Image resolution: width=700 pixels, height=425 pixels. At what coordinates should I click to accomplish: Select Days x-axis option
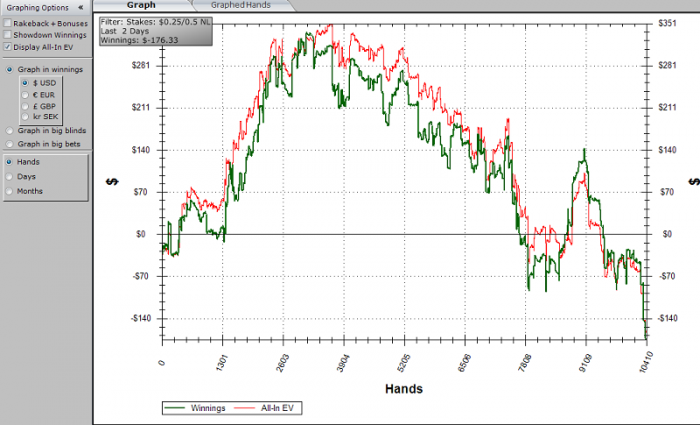coord(9,177)
